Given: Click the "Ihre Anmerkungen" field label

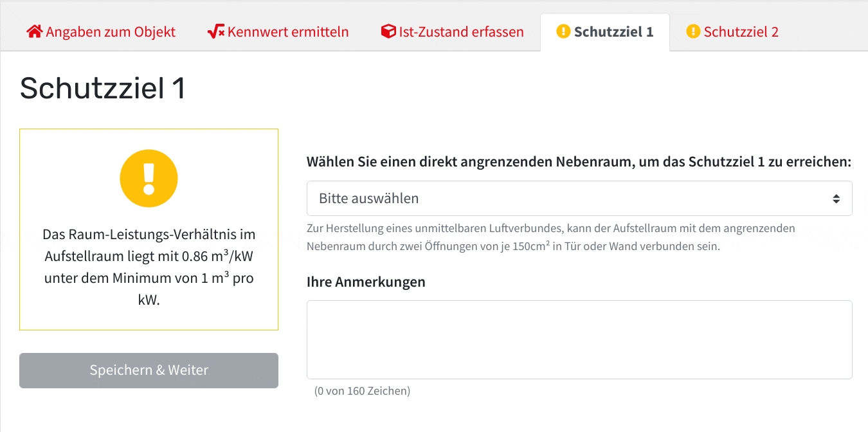Looking at the screenshot, I should (x=366, y=282).
